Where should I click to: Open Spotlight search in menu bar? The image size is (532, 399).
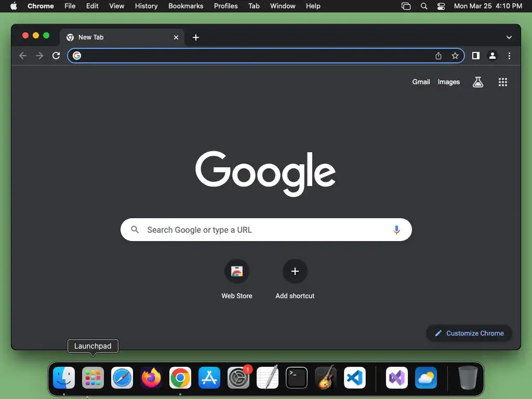(x=424, y=6)
